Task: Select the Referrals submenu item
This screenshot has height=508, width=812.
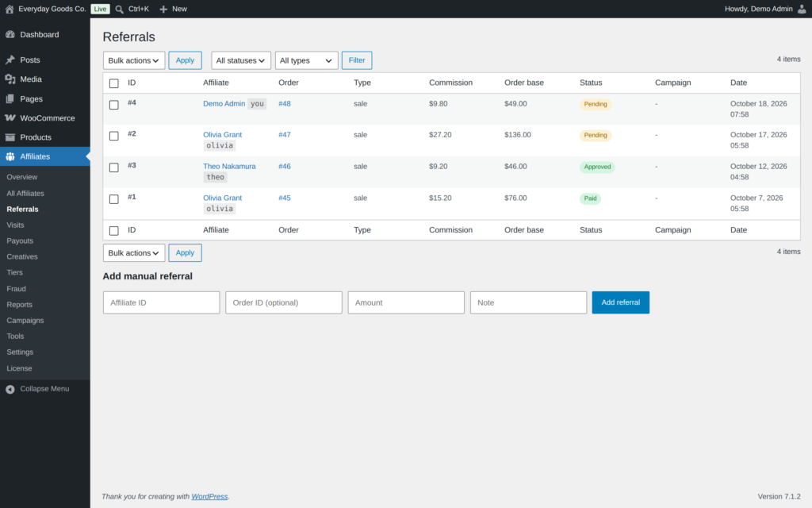Action: pyautogui.click(x=23, y=209)
